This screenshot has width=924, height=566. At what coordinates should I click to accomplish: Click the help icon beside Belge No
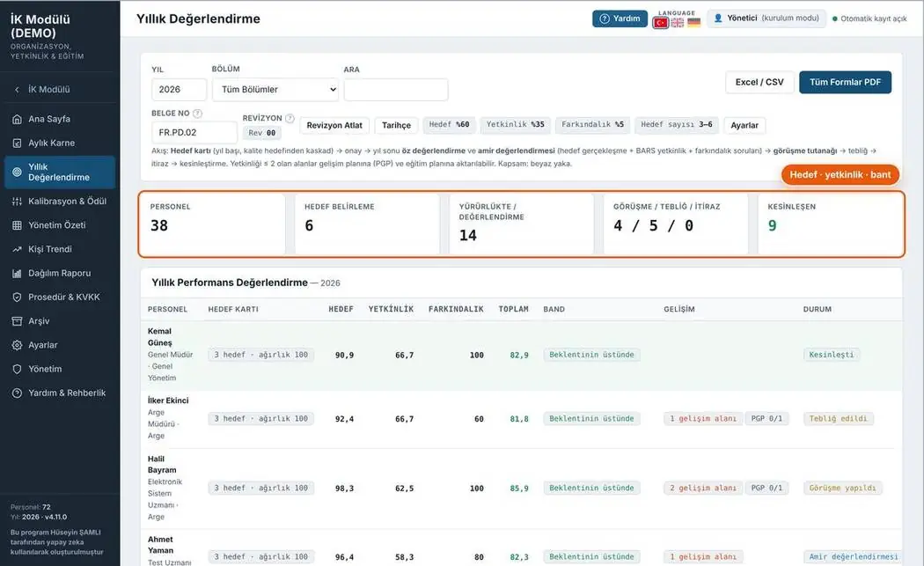click(197, 114)
